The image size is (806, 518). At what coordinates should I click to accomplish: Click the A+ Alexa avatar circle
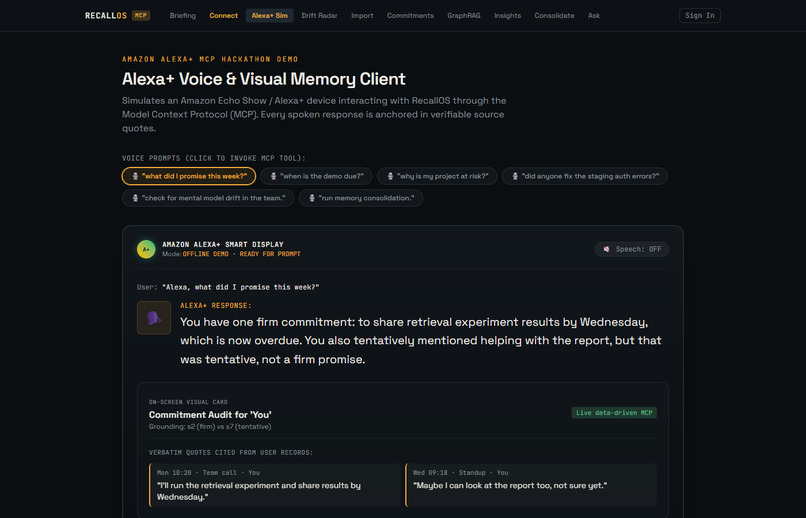coord(146,249)
